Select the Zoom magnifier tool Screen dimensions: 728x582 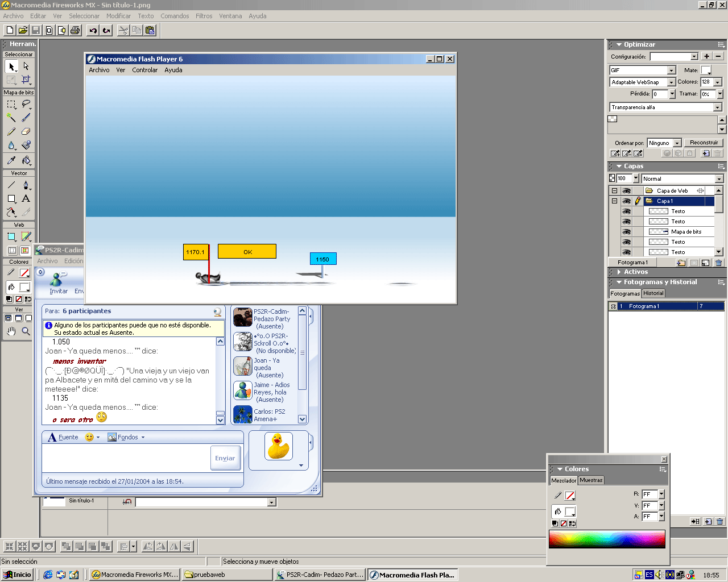[x=26, y=331]
